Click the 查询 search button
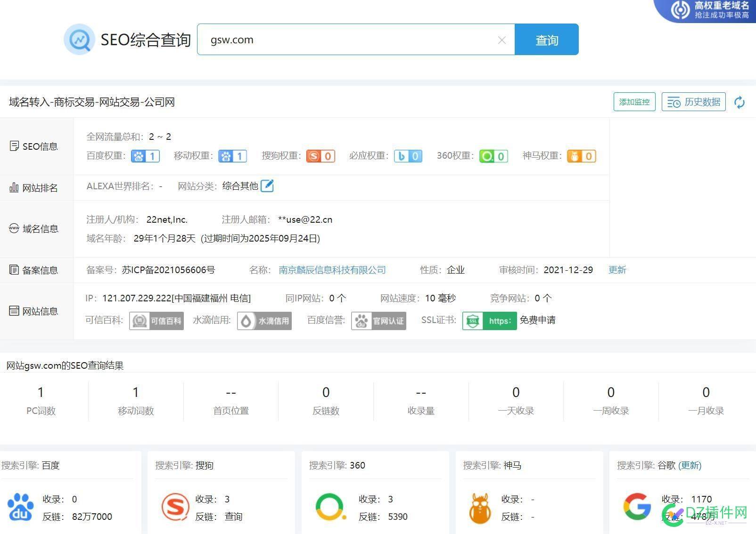Image resolution: width=756 pixels, height=534 pixels. [547, 40]
